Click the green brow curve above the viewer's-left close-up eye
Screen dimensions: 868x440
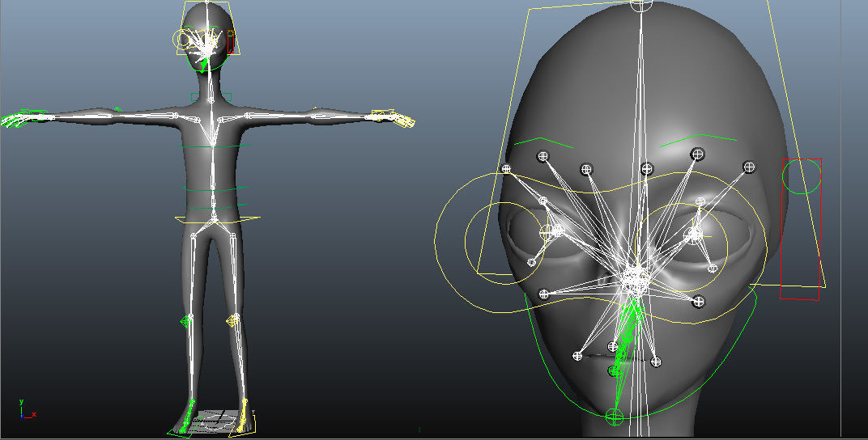click(x=543, y=142)
